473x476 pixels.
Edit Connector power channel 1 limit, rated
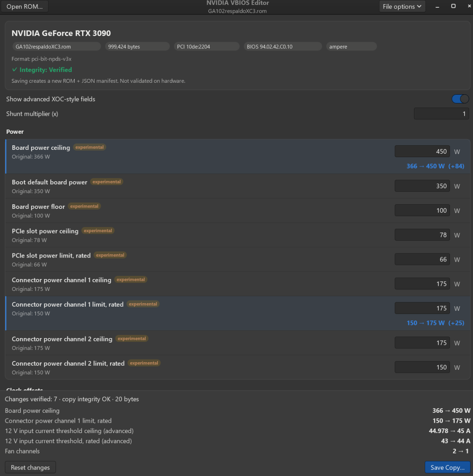click(x=422, y=308)
